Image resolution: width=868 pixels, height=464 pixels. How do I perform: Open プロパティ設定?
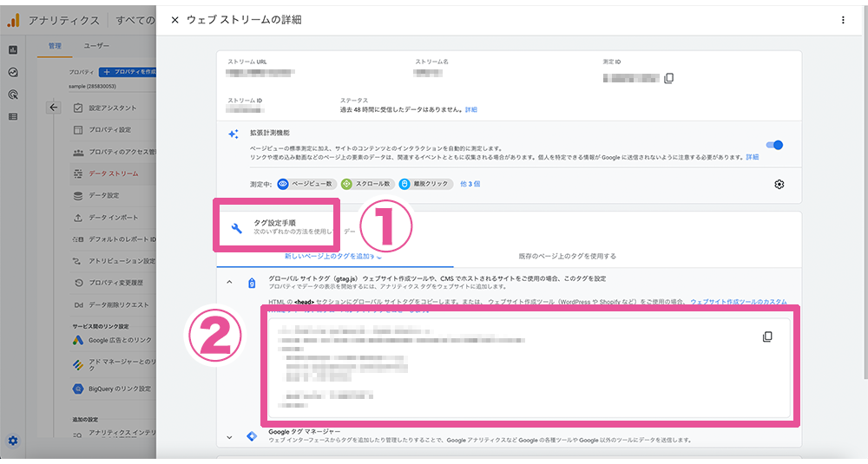click(x=110, y=130)
